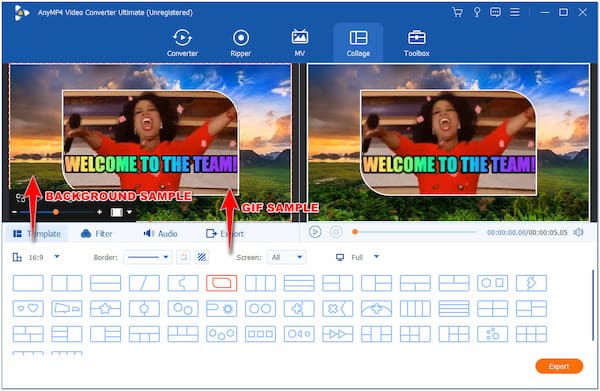This screenshot has height=391, width=600.
Task: Click the monitor icon beside Full
Action: coord(340,257)
